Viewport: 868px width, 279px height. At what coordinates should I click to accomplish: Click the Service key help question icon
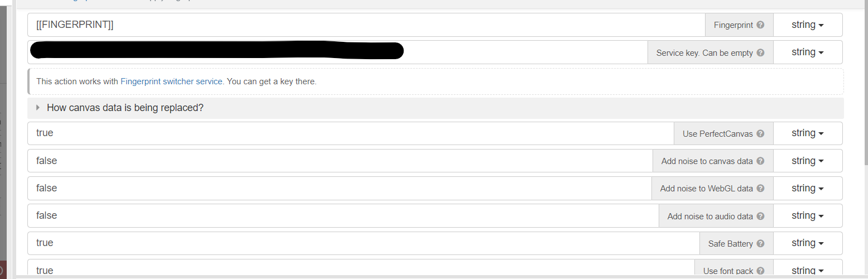click(761, 53)
